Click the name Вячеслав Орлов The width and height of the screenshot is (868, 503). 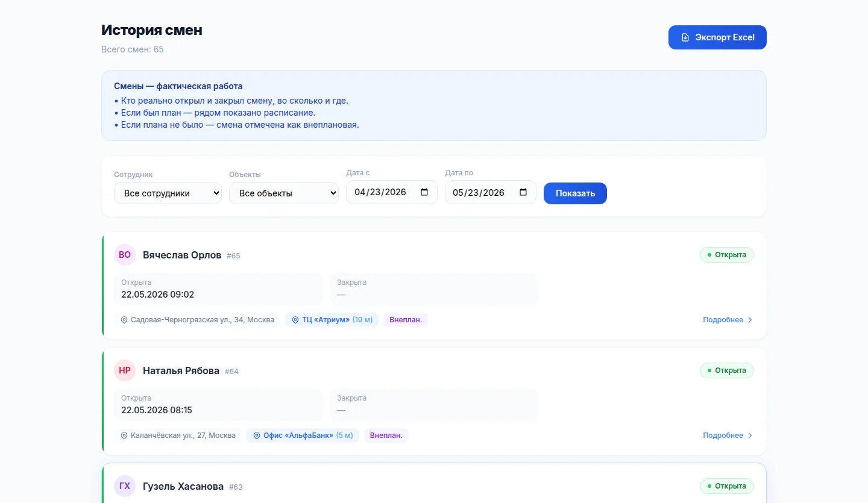[182, 255]
